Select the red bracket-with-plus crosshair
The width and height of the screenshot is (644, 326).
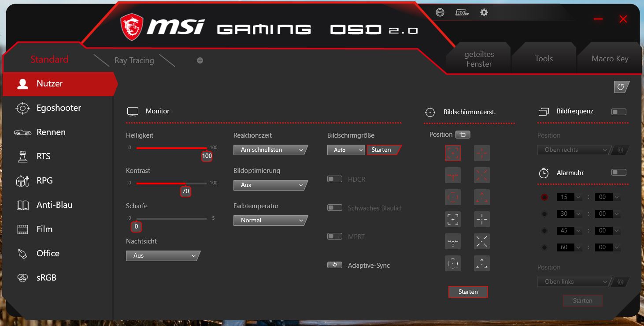tap(453, 153)
